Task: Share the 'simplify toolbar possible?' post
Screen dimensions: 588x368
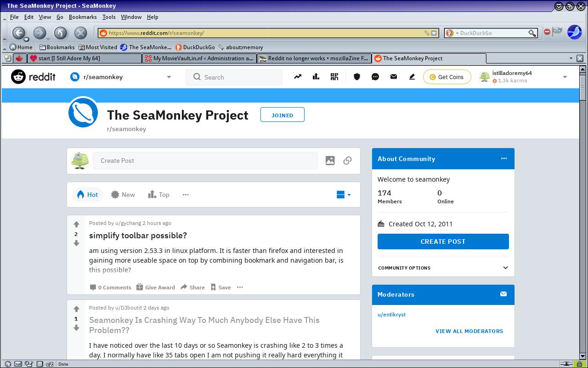Action: coord(192,287)
